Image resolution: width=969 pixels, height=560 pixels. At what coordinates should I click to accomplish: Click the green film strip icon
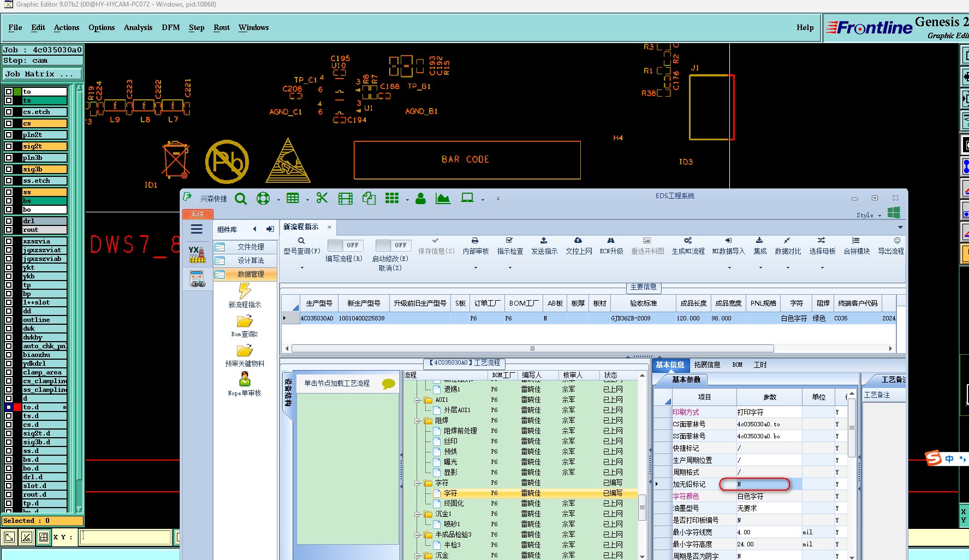coord(346,199)
